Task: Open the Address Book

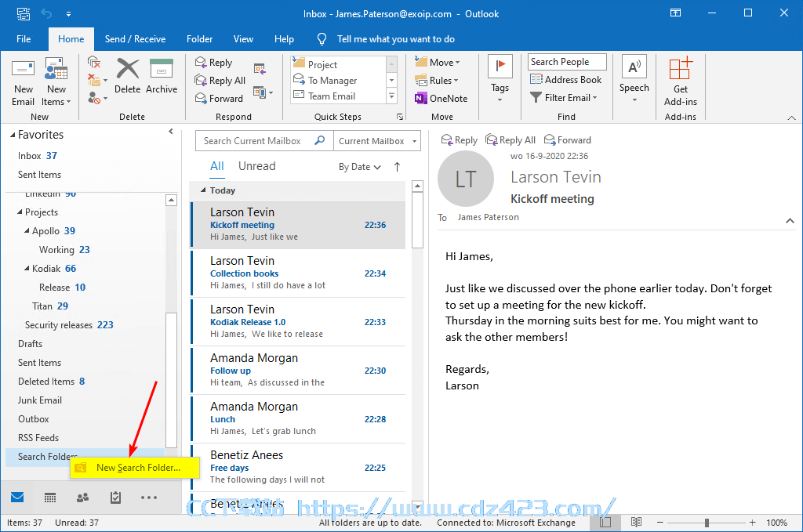Action: 566,79
